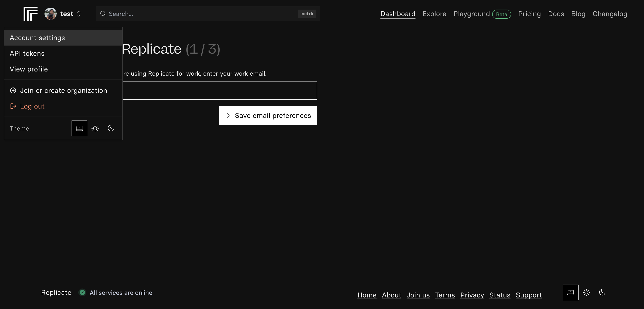Select API tokens menu entry
This screenshot has height=309, width=644.
coord(27,53)
